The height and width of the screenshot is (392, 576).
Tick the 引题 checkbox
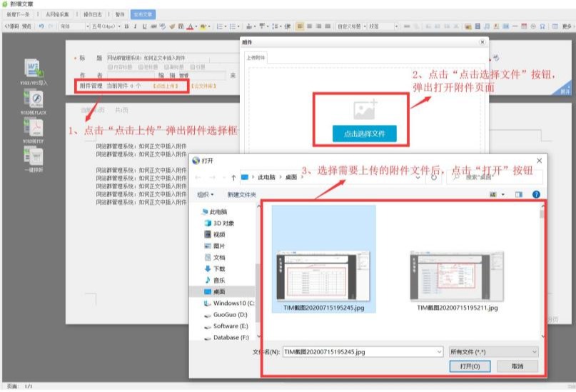pos(193,67)
